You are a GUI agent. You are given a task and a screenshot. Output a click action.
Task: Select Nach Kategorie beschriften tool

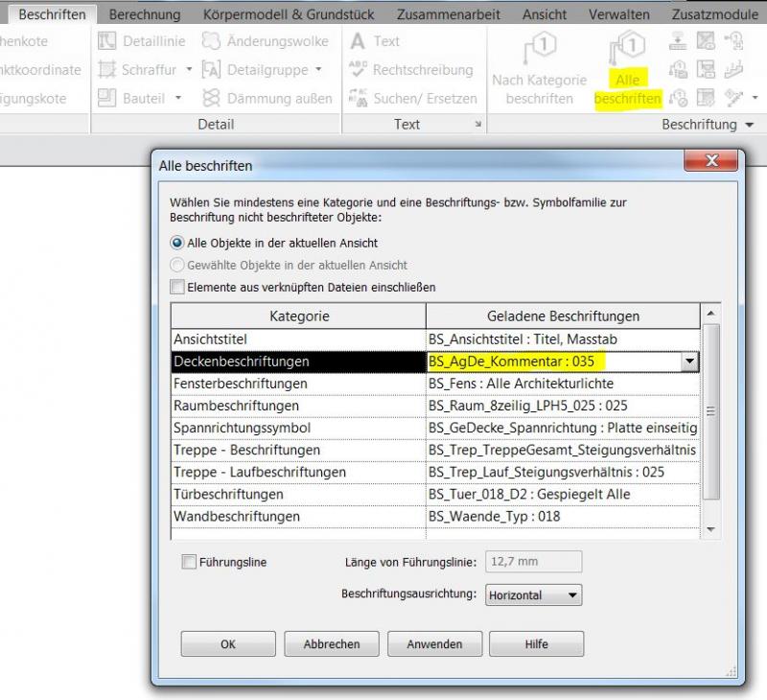point(539,72)
